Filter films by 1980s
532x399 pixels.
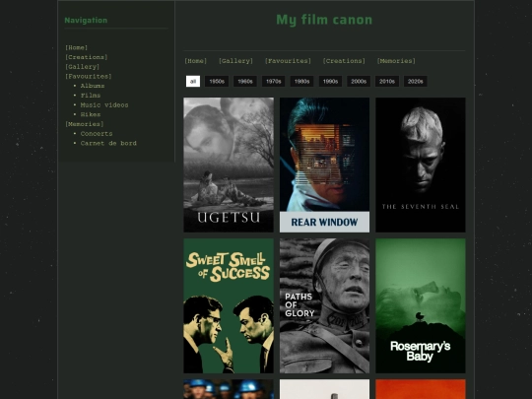pyautogui.click(x=302, y=82)
